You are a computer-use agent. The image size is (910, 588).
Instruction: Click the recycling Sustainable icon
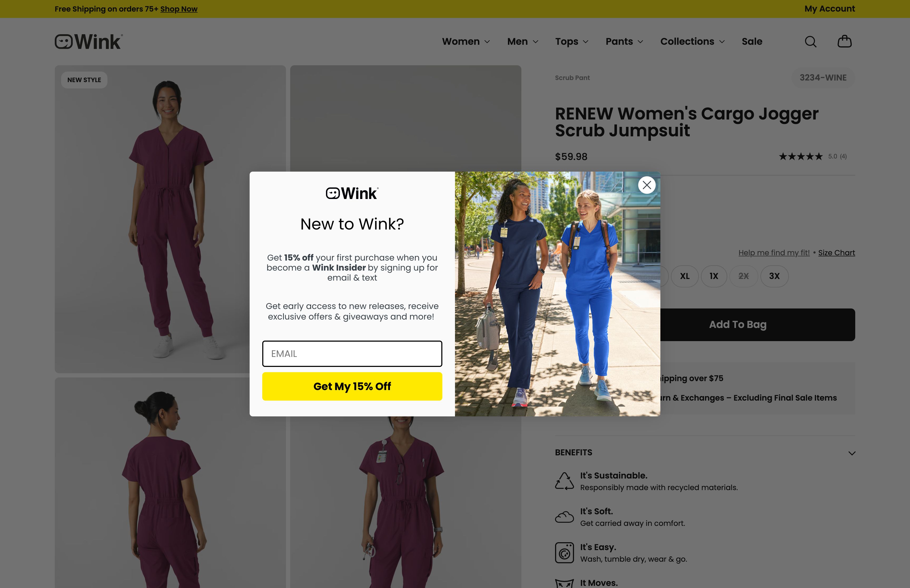tap(564, 481)
